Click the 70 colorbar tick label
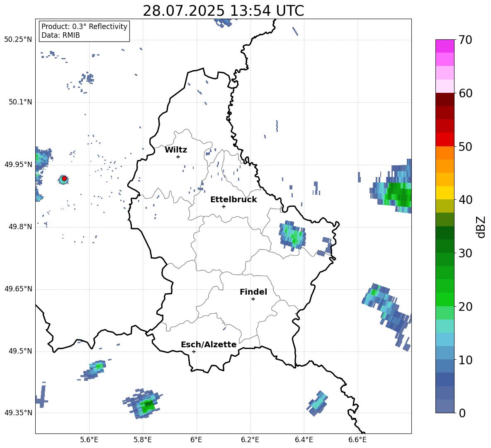 [465, 40]
